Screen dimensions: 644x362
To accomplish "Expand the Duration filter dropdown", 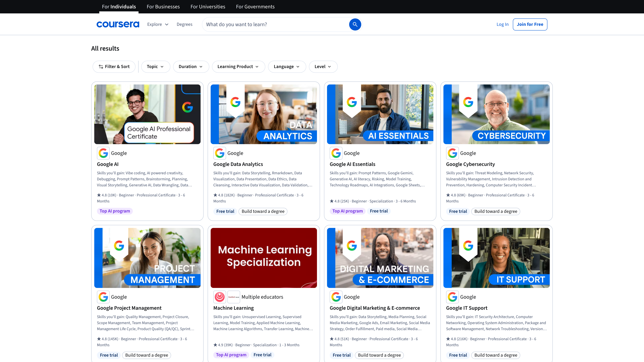I will pos(191,67).
